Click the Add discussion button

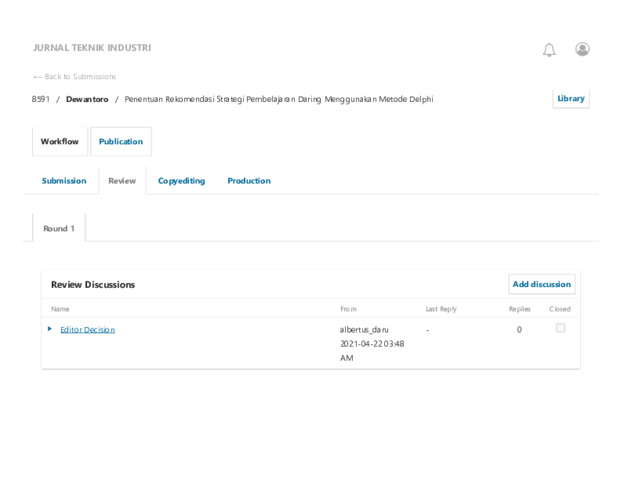coord(541,285)
